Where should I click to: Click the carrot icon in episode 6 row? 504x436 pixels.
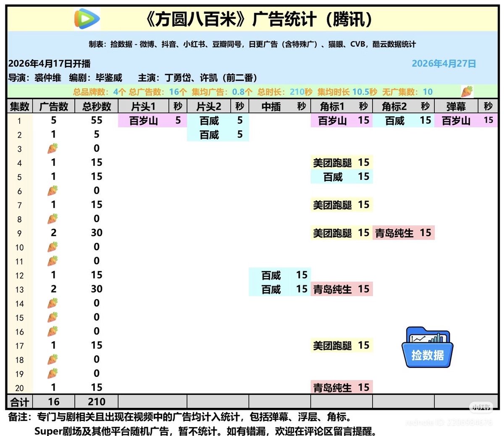point(52,191)
